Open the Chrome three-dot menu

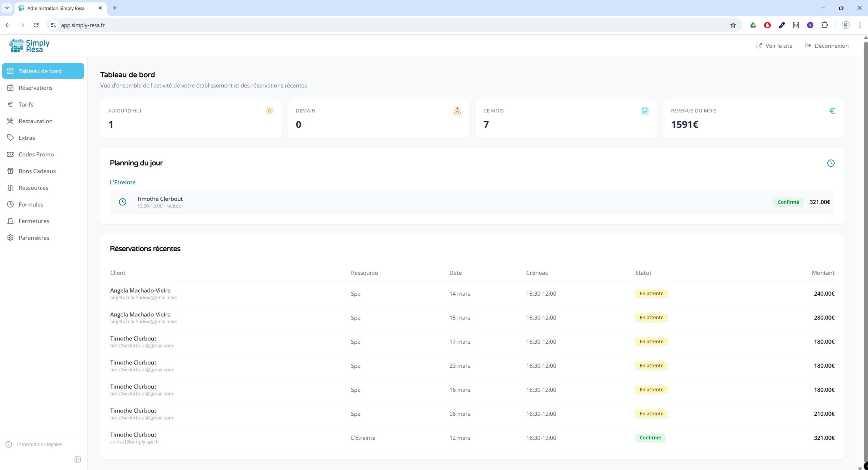click(860, 25)
